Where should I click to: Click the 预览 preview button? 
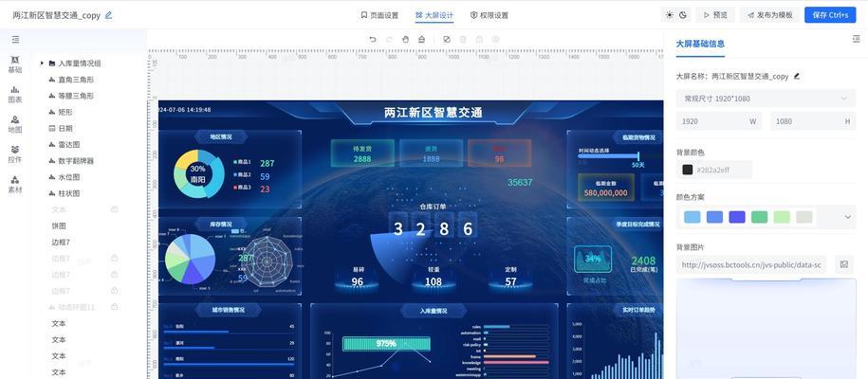coord(716,15)
